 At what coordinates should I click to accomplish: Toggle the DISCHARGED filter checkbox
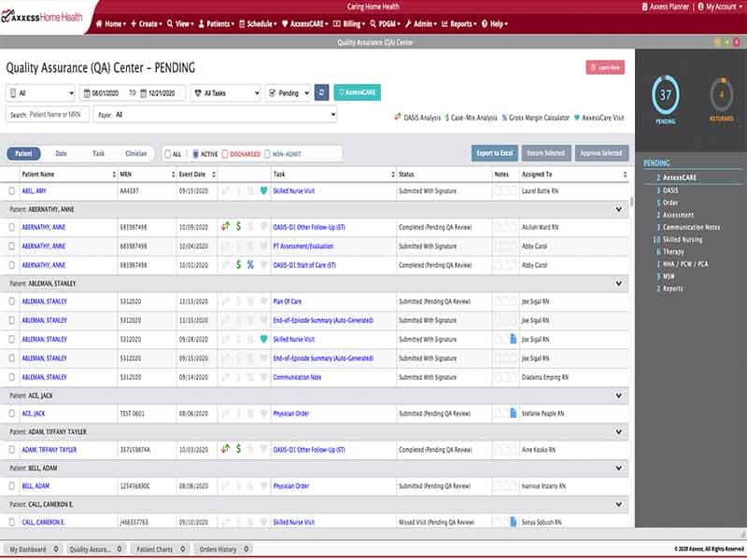click(226, 153)
